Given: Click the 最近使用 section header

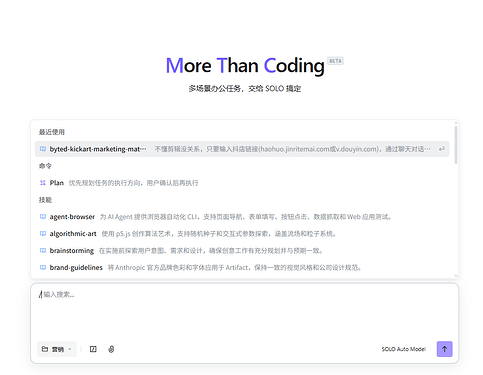Looking at the screenshot, I should [x=52, y=132].
